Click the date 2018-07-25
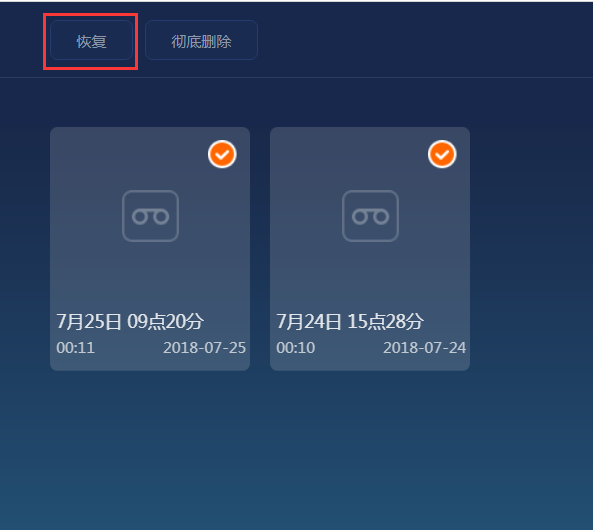593x530 pixels. coord(204,348)
